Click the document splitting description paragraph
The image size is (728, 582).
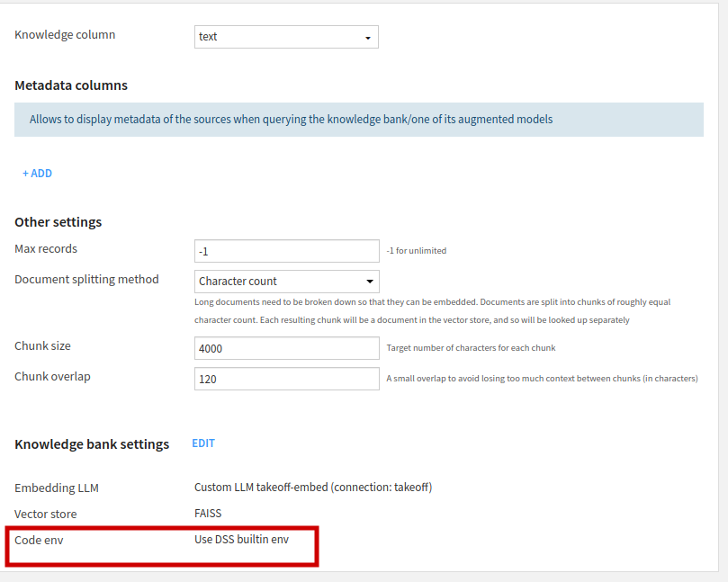[x=432, y=311]
